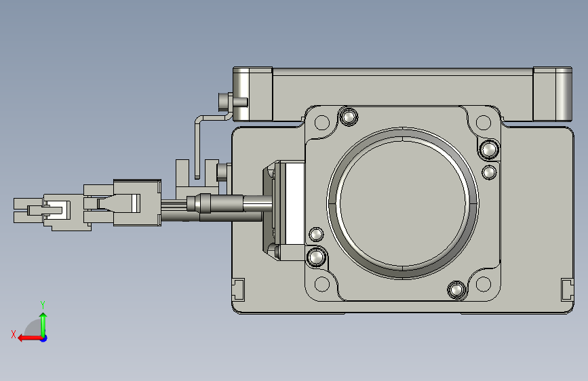588x381 pixels.
Task: Select the bottom-right corner mounting hole of the flange
Action: tap(483, 284)
